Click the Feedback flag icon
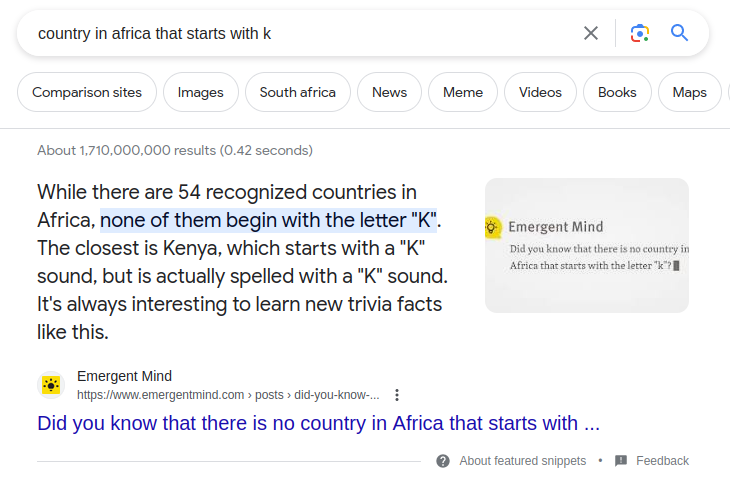The image size is (730, 490). 621,461
